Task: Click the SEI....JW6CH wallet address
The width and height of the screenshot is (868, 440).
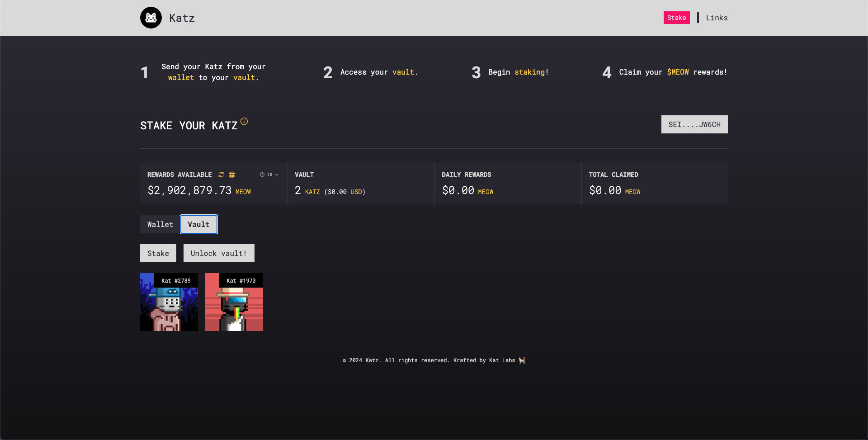Action: click(694, 124)
